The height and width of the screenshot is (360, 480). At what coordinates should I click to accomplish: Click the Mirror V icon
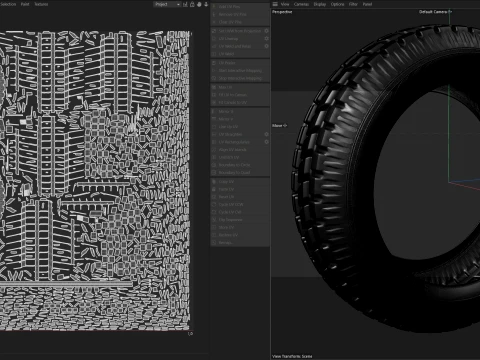coord(214,119)
